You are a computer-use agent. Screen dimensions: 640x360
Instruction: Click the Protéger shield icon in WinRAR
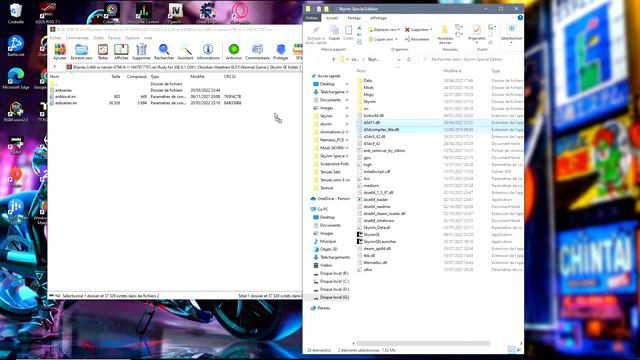280,52
